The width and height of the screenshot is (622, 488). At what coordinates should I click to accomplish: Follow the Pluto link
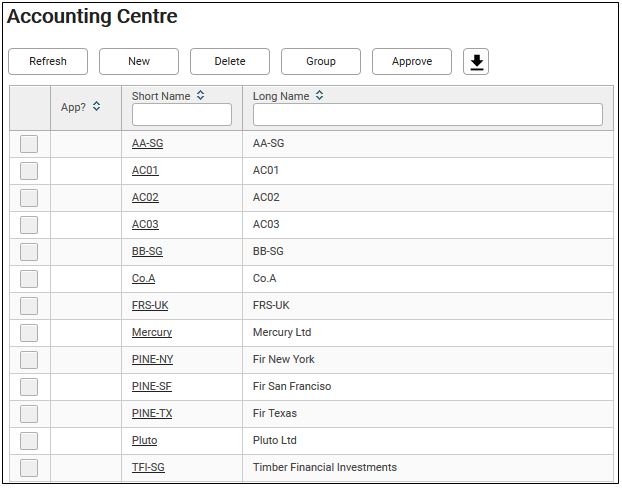pyautogui.click(x=144, y=441)
